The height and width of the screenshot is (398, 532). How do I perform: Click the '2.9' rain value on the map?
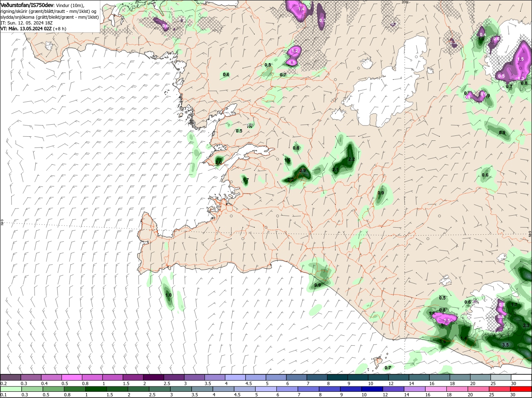[303, 171]
